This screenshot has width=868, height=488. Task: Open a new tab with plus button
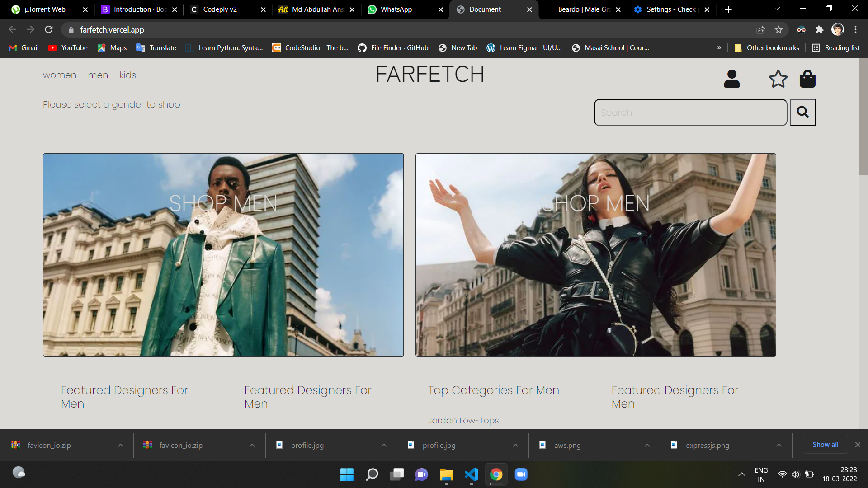pos(728,9)
